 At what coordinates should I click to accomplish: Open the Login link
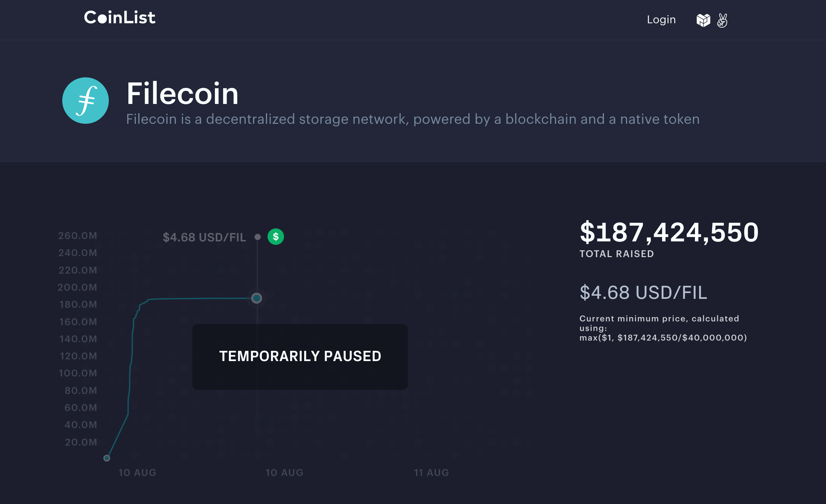click(x=661, y=20)
